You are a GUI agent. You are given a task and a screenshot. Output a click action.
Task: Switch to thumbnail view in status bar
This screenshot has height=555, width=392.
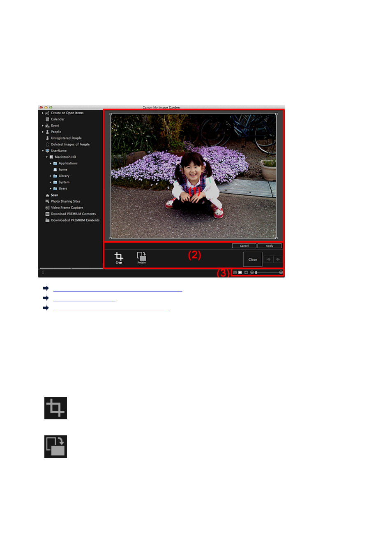pos(235,273)
